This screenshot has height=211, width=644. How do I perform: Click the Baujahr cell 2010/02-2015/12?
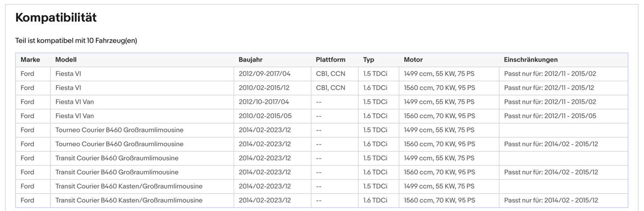tap(265, 88)
